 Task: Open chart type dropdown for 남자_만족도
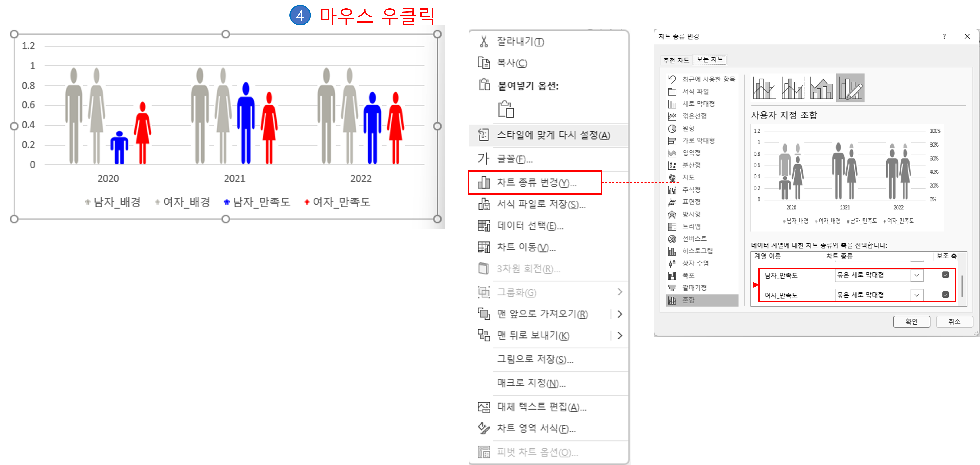coord(916,275)
